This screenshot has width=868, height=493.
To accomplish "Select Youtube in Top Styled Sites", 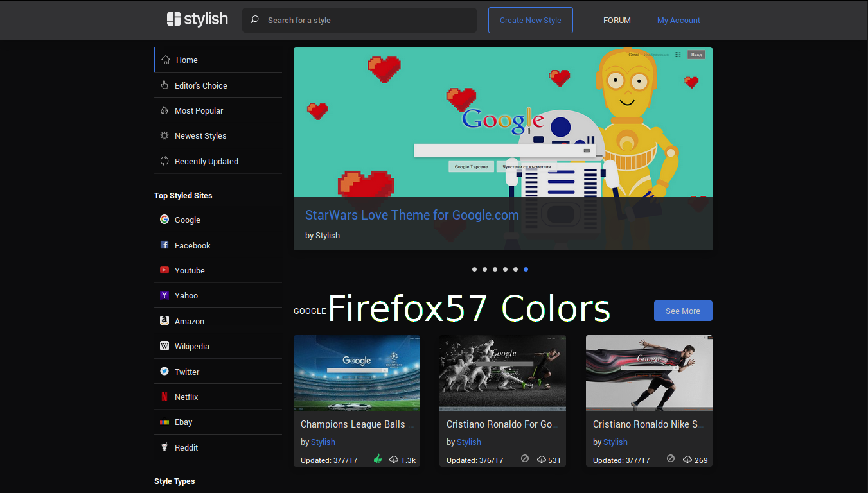I will point(218,270).
